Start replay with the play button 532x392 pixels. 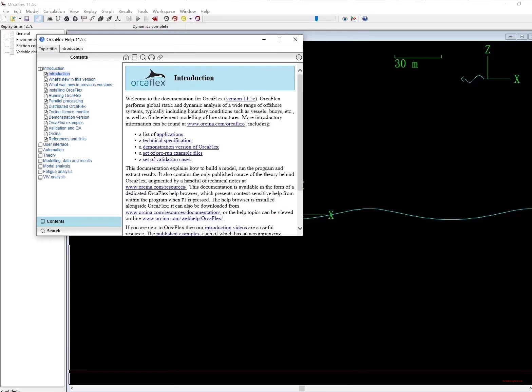[138, 19]
